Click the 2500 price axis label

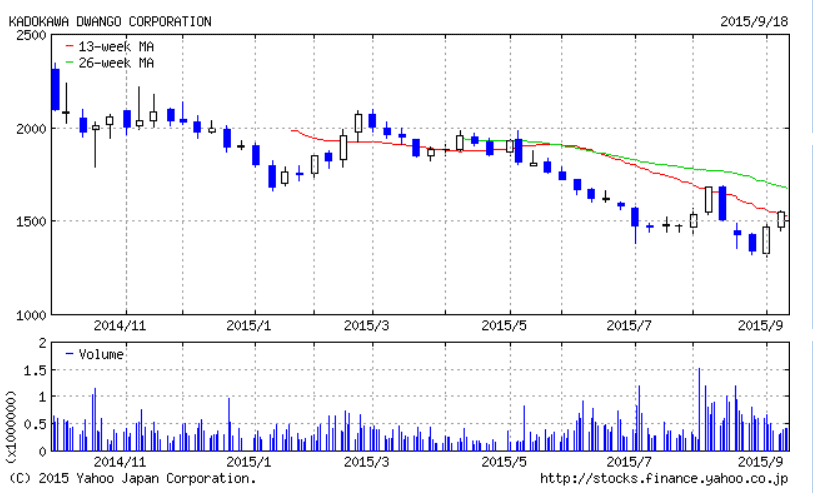[x=33, y=35]
